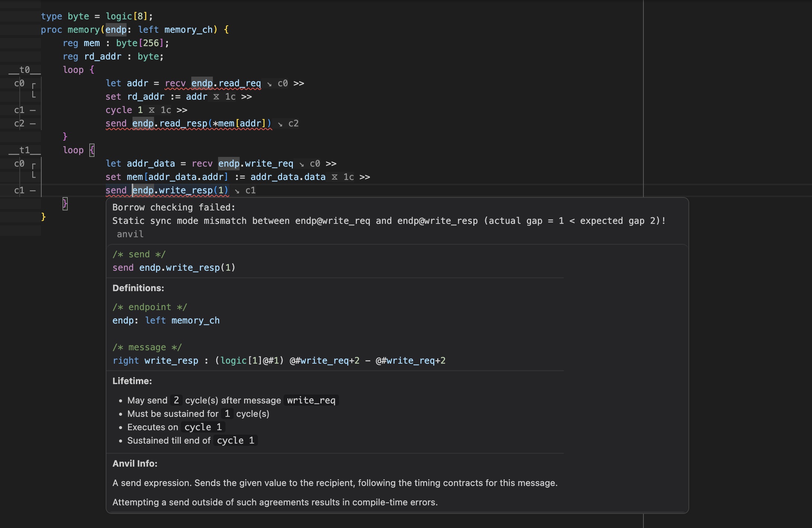Click the 'Sustained till end of cycle 1' bullet
This screenshot has width=812, height=528.
192,441
